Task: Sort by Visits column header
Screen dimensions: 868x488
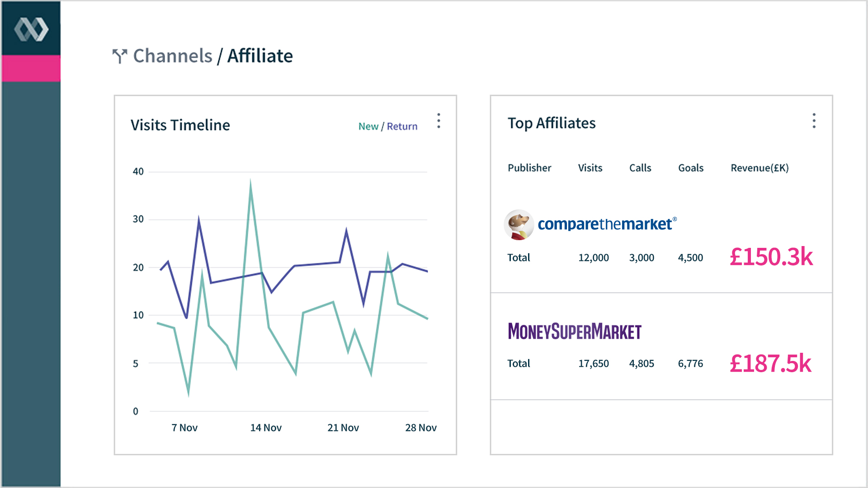Action: (590, 168)
